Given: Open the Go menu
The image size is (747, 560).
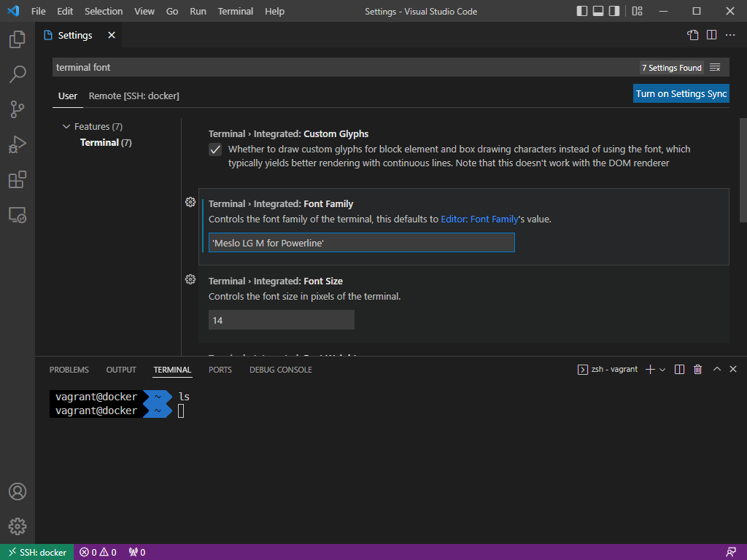Looking at the screenshot, I should pyautogui.click(x=172, y=12).
